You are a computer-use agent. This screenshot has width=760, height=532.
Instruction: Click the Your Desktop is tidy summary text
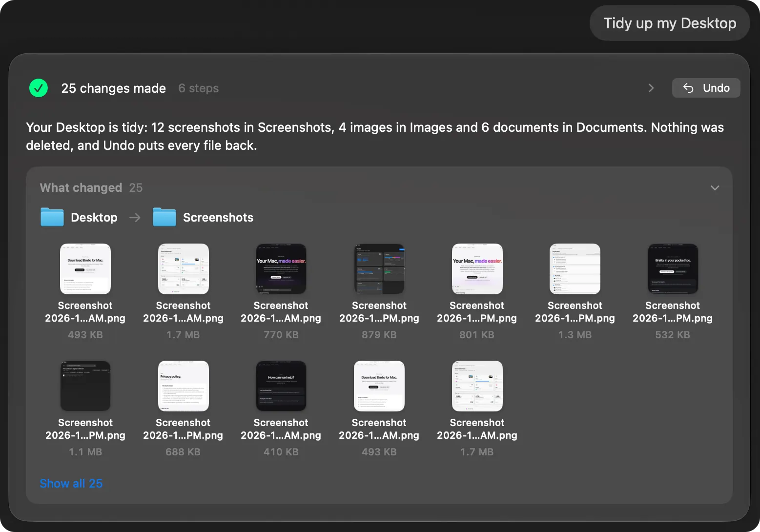pos(375,136)
